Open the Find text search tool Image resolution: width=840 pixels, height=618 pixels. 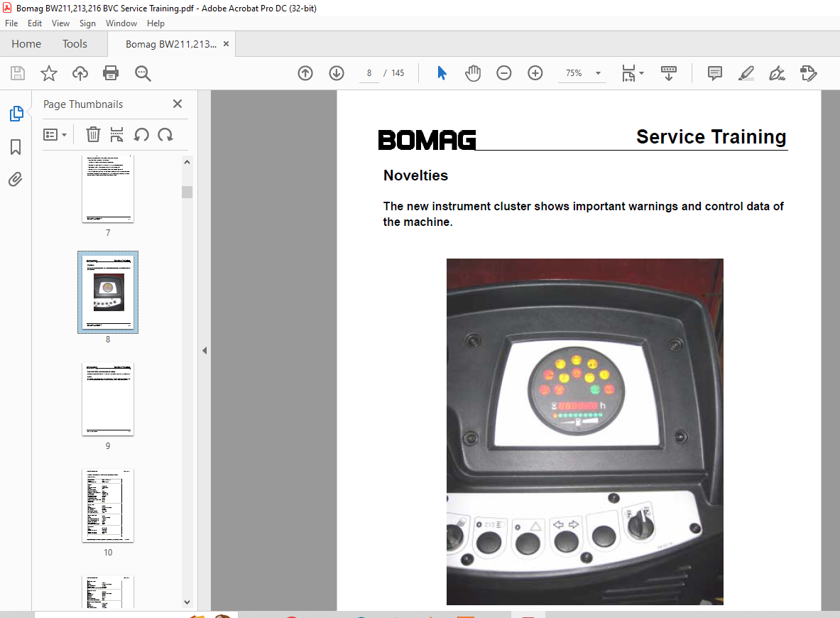click(143, 73)
